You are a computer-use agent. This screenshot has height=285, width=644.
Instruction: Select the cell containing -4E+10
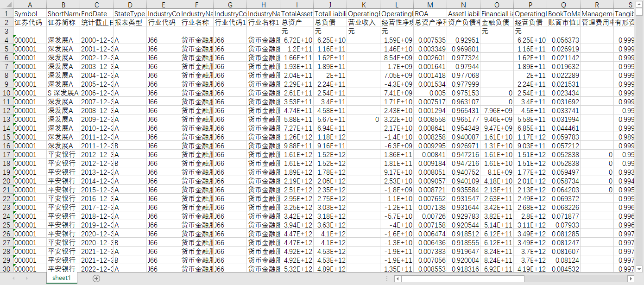point(397,225)
